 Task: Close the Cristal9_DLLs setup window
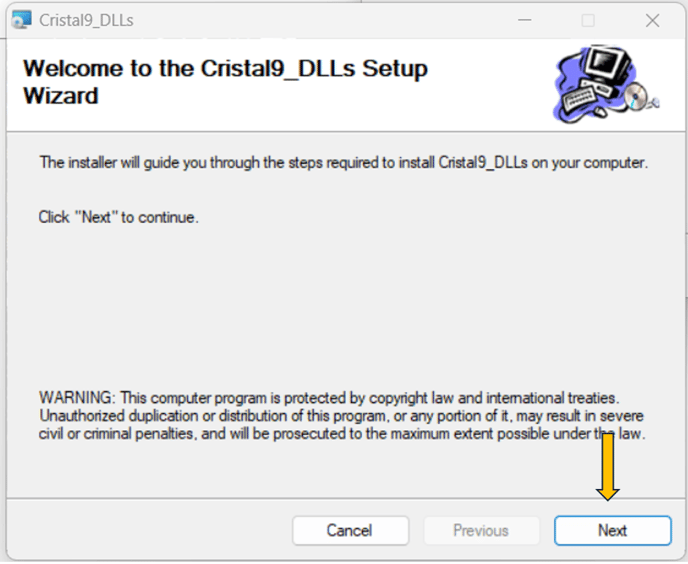652,20
